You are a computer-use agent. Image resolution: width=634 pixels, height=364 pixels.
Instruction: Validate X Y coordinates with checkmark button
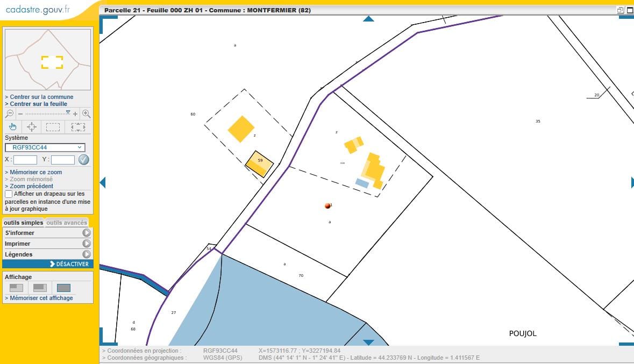coord(83,160)
